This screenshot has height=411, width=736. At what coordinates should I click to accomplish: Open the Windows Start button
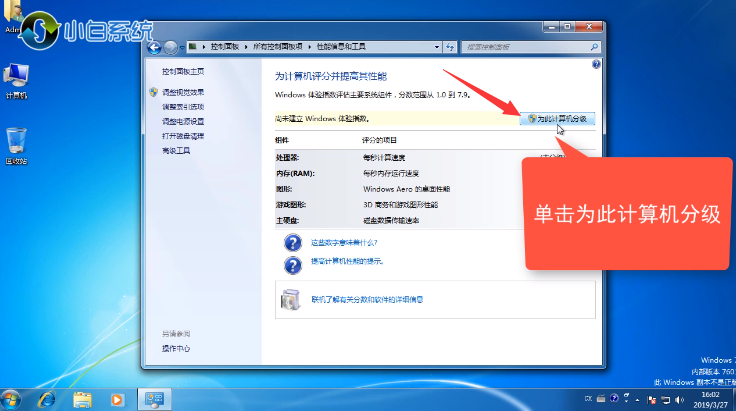point(10,400)
